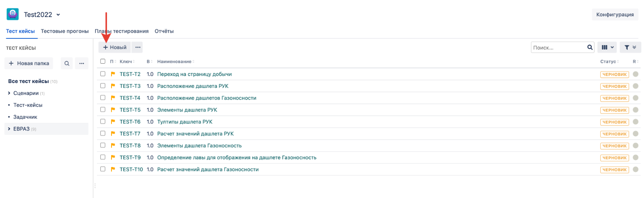
Task: Switch to Тестовые прогоны tab
Action: coord(65,31)
